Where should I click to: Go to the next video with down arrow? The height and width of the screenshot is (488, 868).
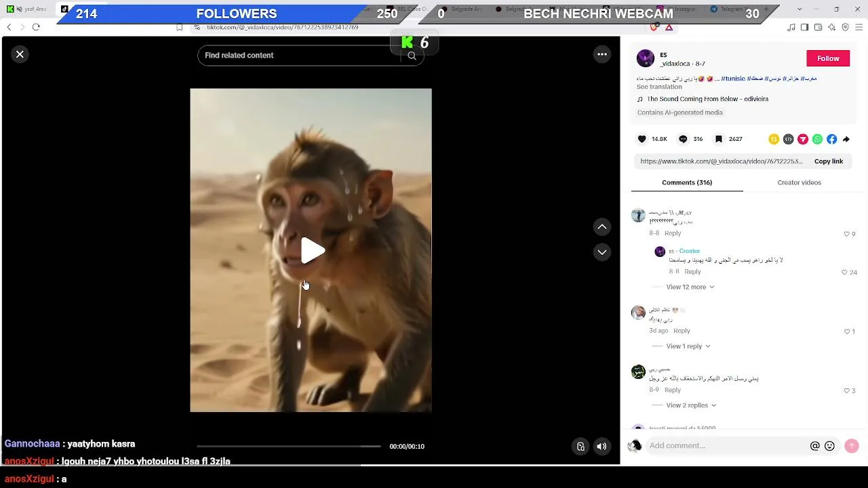pyautogui.click(x=601, y=252)
